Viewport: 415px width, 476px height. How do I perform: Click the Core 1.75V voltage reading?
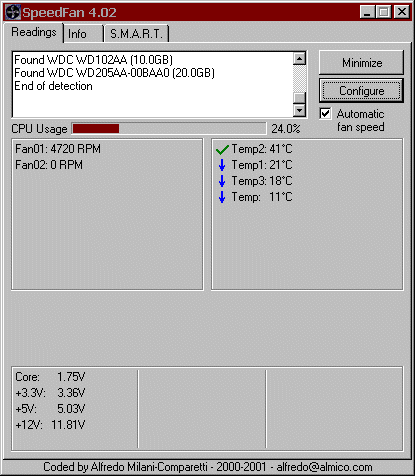pos(50,377)
